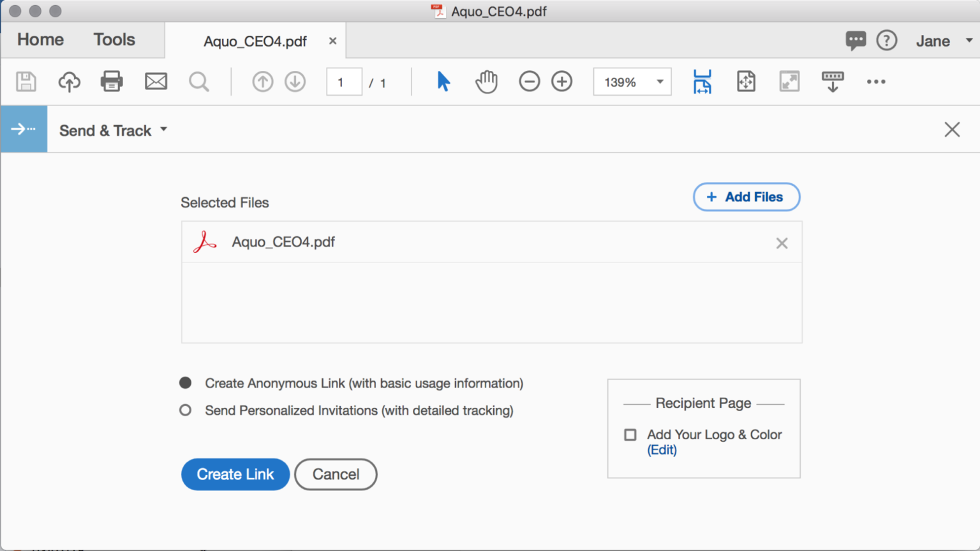
Task: Select Create Anonymous Link option
Action: [x=185, y=382]
